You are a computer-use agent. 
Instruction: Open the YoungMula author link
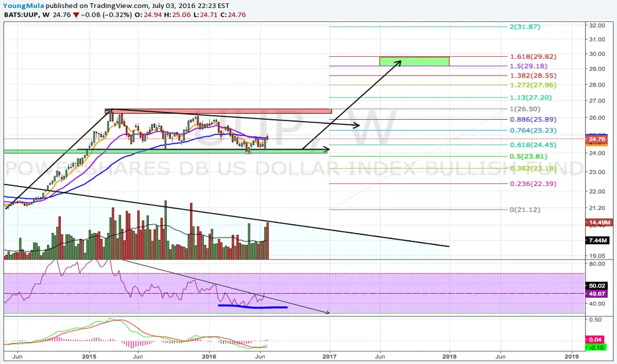click(x=23, y=6)
